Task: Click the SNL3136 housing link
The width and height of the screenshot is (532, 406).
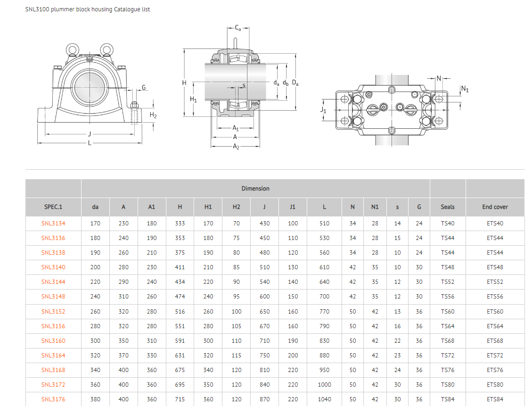Action: (x=53, y=238)
